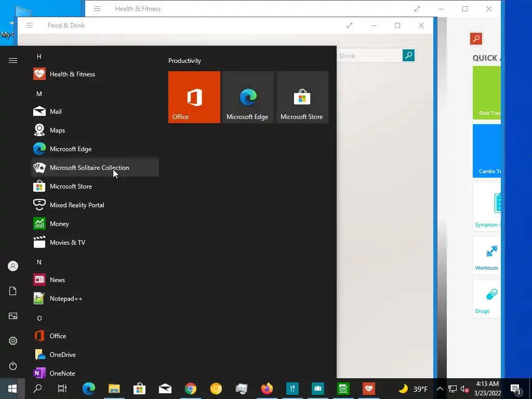Screen dimensions: 532x399
Task: Open the clock and calendar flyout
Action: click(487, 389)
